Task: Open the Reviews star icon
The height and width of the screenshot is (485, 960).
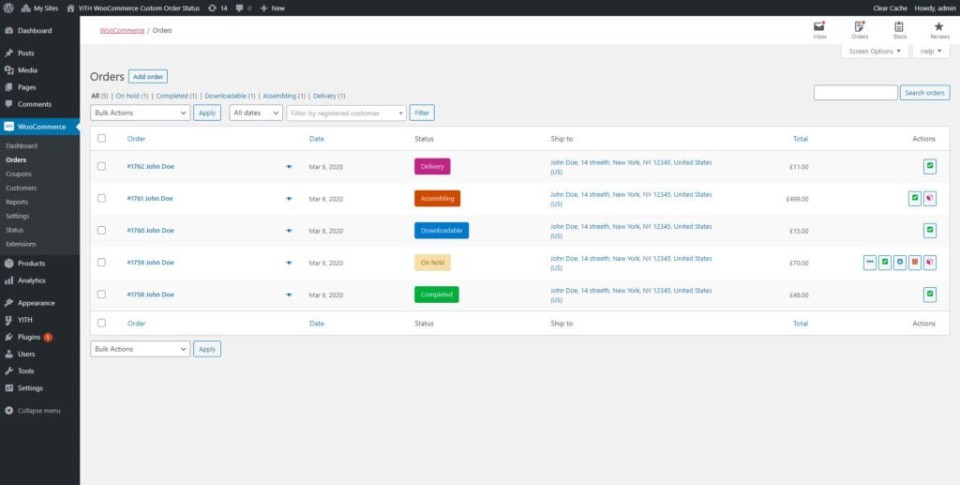Action: coord(939,29)
